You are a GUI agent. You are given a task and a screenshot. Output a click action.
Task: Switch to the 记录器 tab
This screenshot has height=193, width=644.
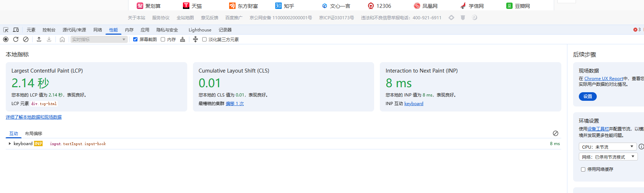[225, 30]
